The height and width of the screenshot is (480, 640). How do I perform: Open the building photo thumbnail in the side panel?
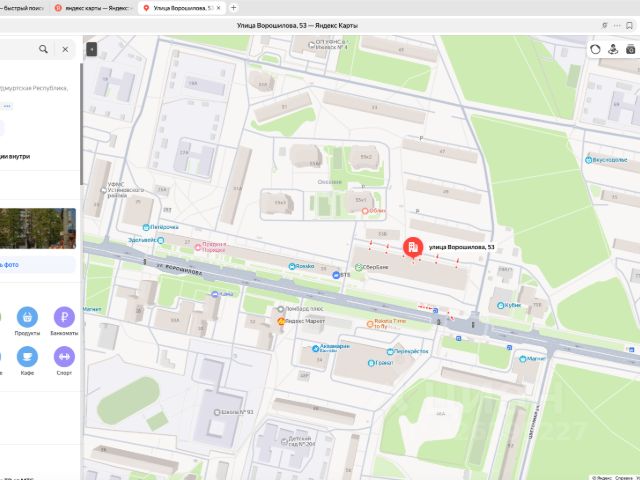click(38, 228)
